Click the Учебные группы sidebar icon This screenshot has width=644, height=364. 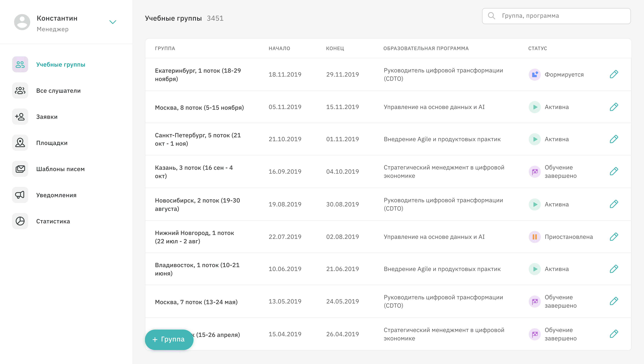pyautogui.click(x=20, y=64)
